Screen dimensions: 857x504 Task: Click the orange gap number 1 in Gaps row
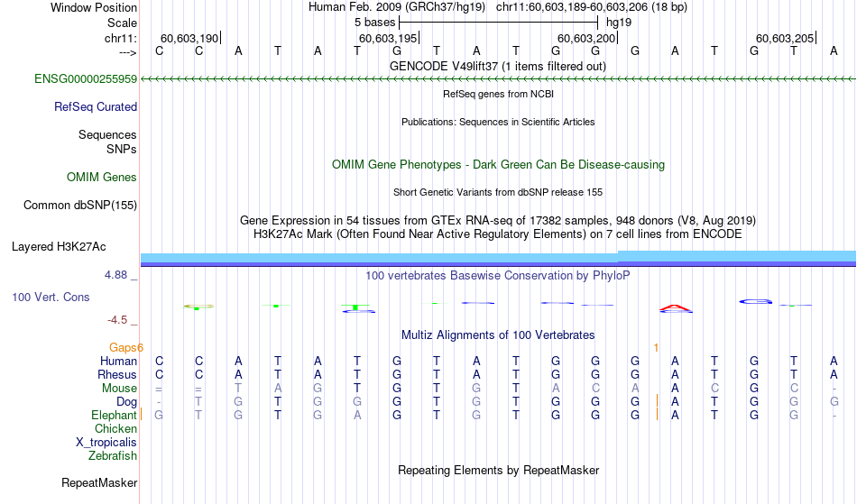(656, 348)
